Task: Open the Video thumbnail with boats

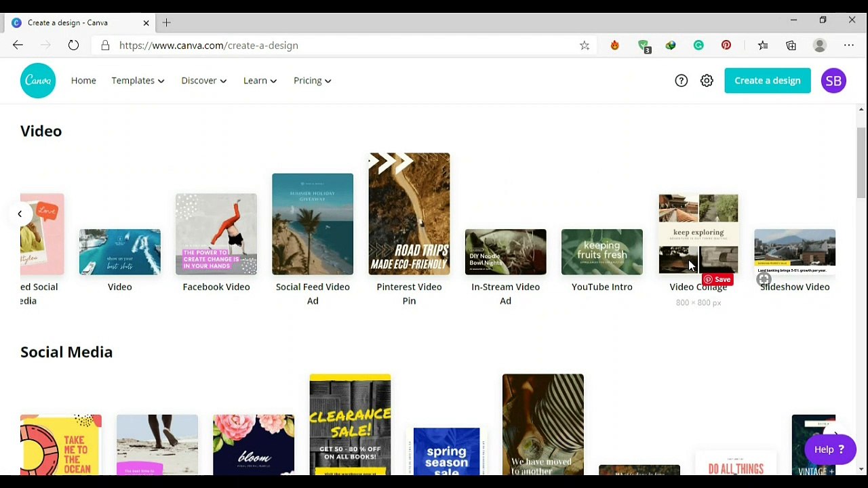Action: pyautogui.click(x=120, y=252)
